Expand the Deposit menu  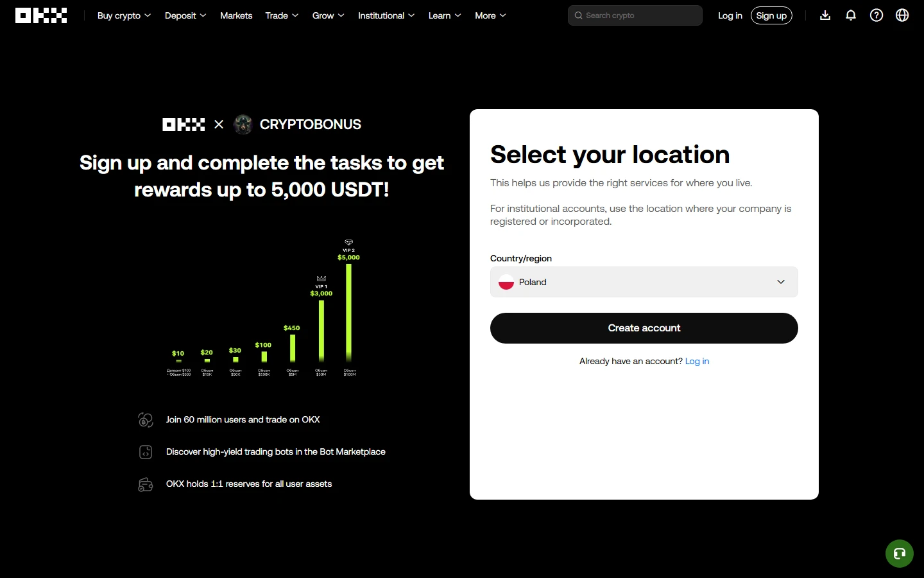[185, 15]
